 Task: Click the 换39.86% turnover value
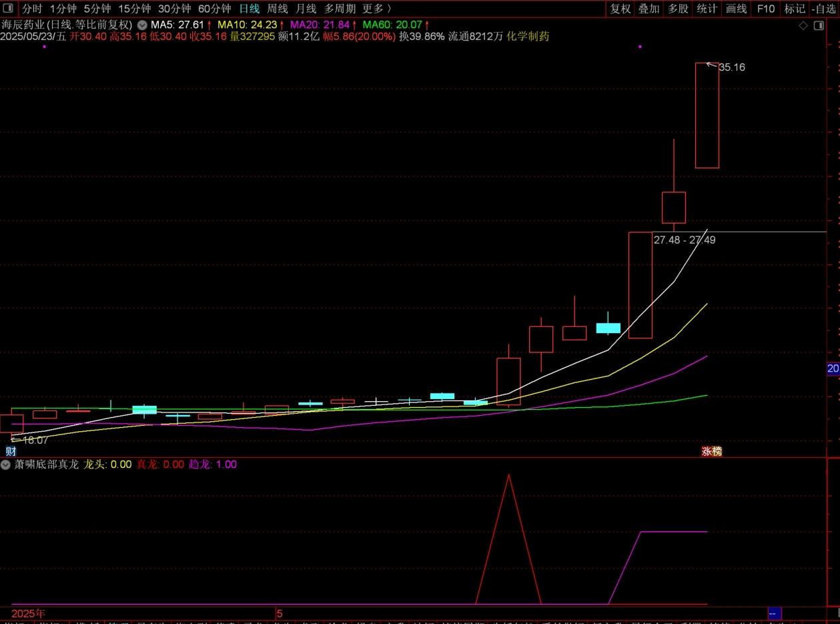pyautogui.click(x=422, y=37)
